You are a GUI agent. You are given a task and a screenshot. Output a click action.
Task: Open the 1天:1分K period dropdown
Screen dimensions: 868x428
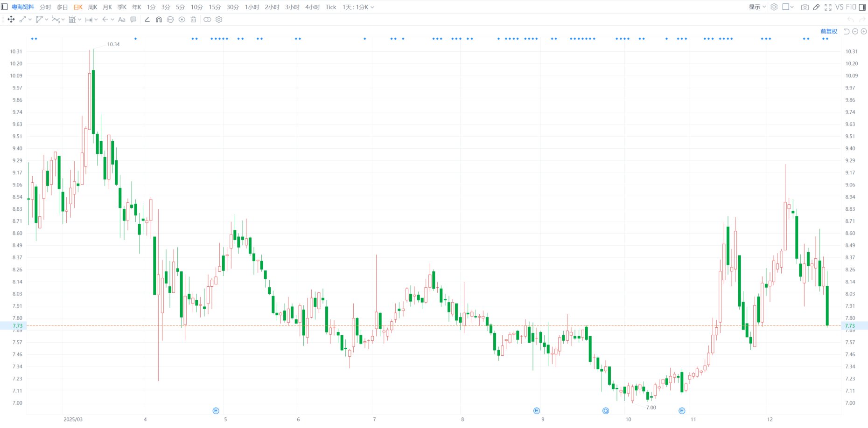(358, 7)
